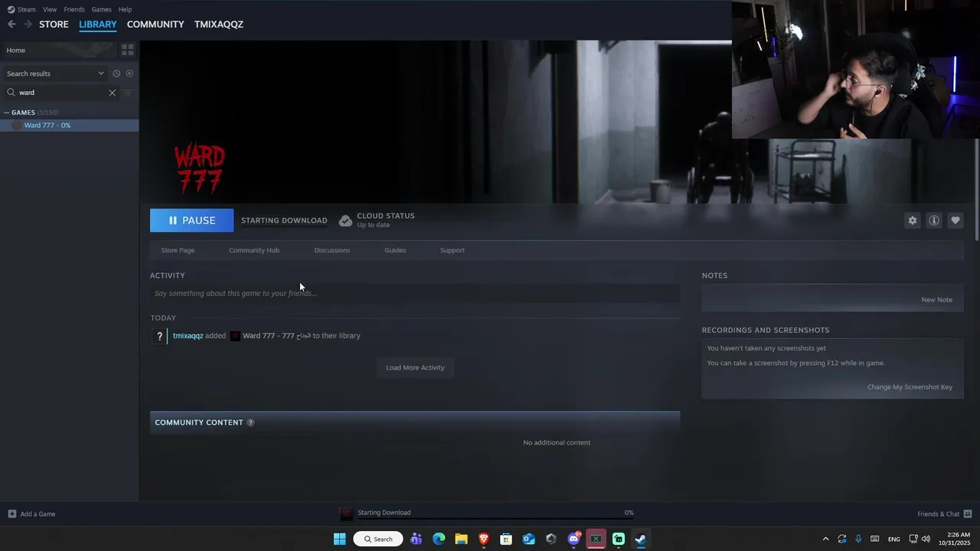Toggle sort by recent activity clock icon
980x551 pixels.
click(x=116, y=73)
